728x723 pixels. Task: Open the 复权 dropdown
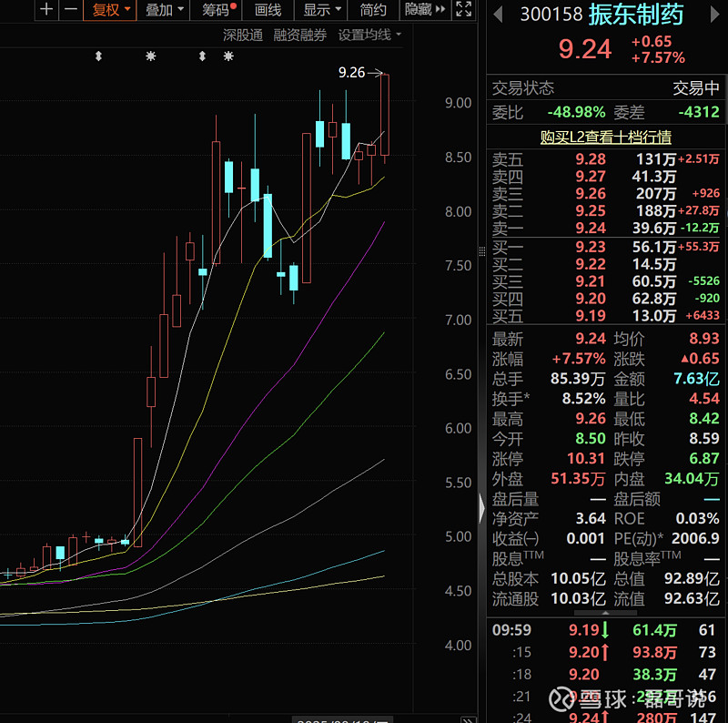click(x=110, y=9)
